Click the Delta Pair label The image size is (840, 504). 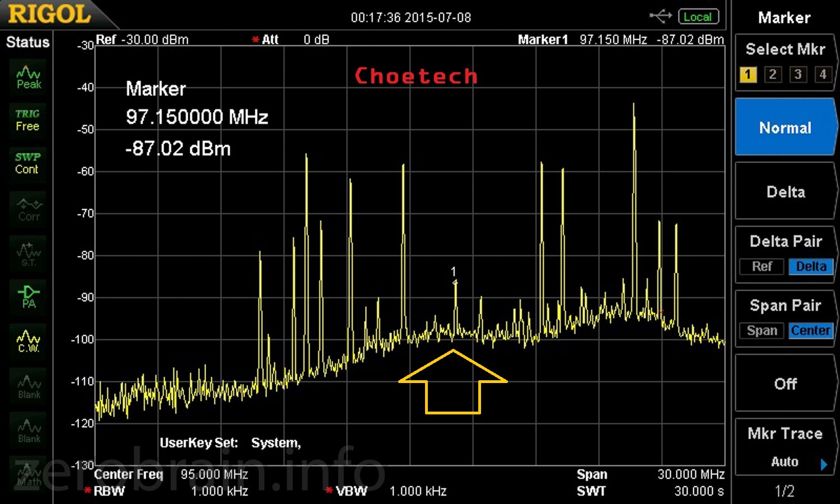click(x=786, y=241)
